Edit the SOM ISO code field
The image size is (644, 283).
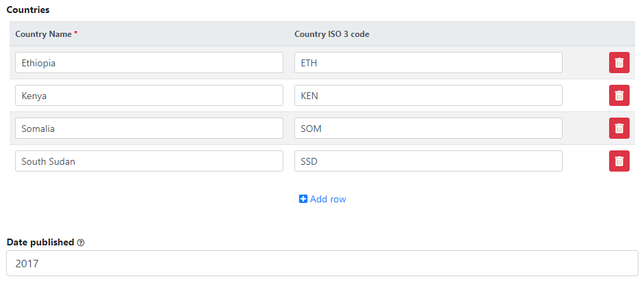428,128
